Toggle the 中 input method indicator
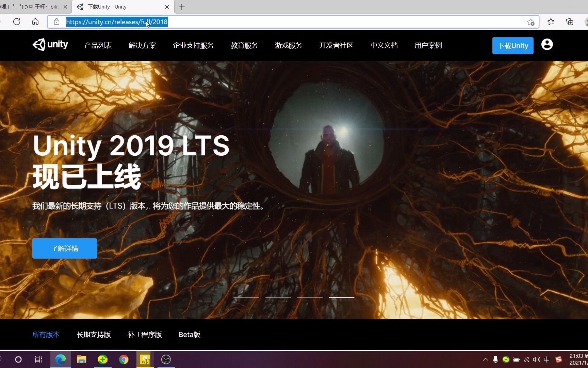Screen dimensions: 588x368 [x=547, y=359]
